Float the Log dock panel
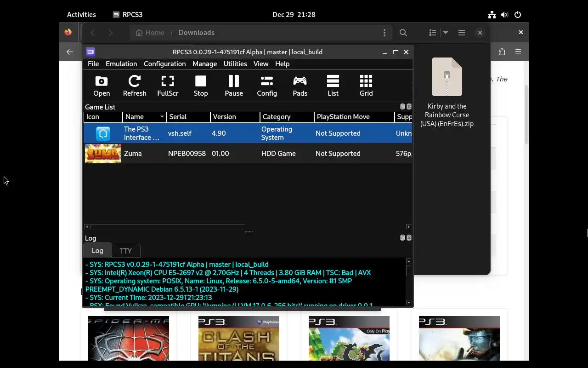Viewport: 588px width, 368px height. click(x=402, y=238)
